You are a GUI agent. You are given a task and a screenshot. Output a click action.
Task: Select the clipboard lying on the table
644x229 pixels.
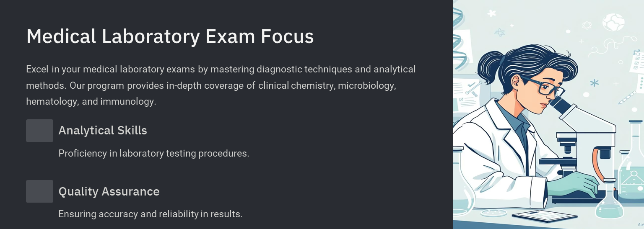point(545,216)
